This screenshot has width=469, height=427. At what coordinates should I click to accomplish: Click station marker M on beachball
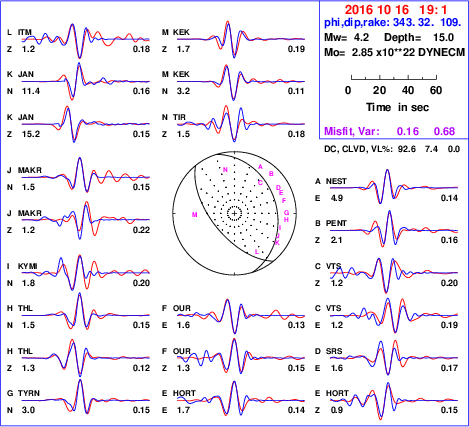click(195, 215)
